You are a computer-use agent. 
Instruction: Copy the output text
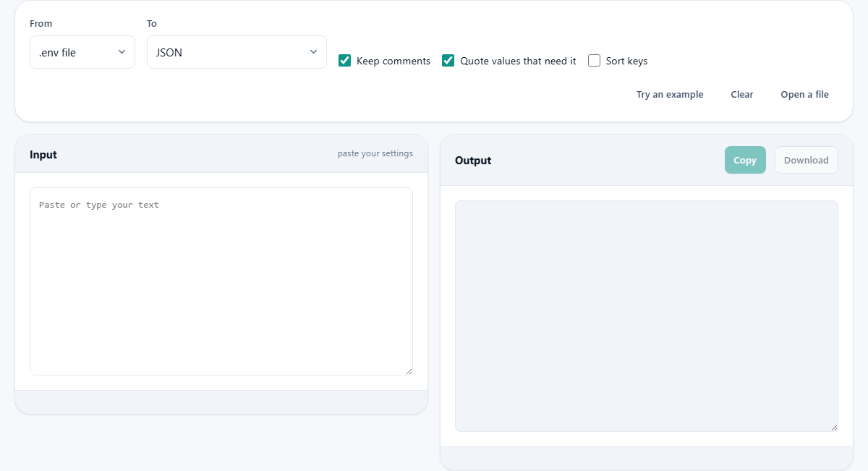(x=745, y=160)
